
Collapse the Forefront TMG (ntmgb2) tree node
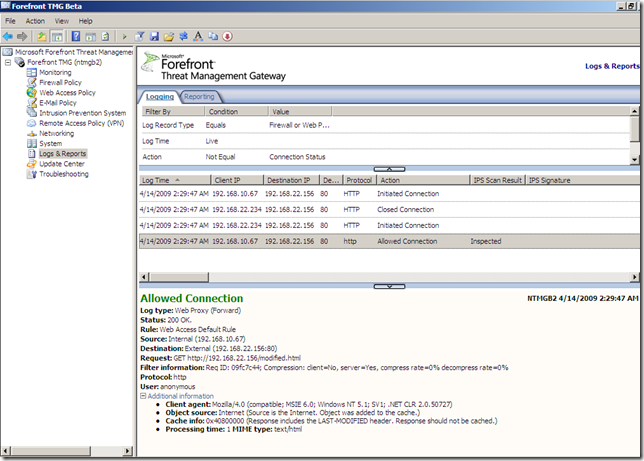[9, 62]
